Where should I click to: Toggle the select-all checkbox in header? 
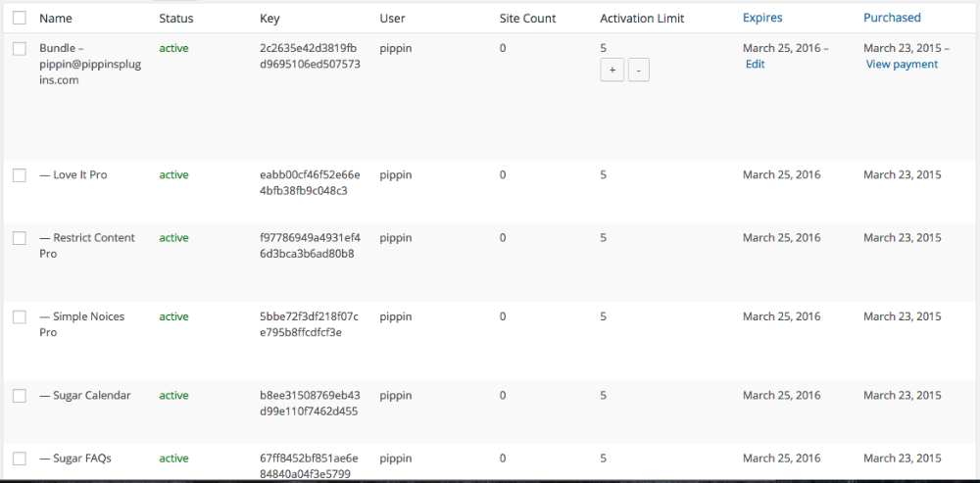(19, 18)
